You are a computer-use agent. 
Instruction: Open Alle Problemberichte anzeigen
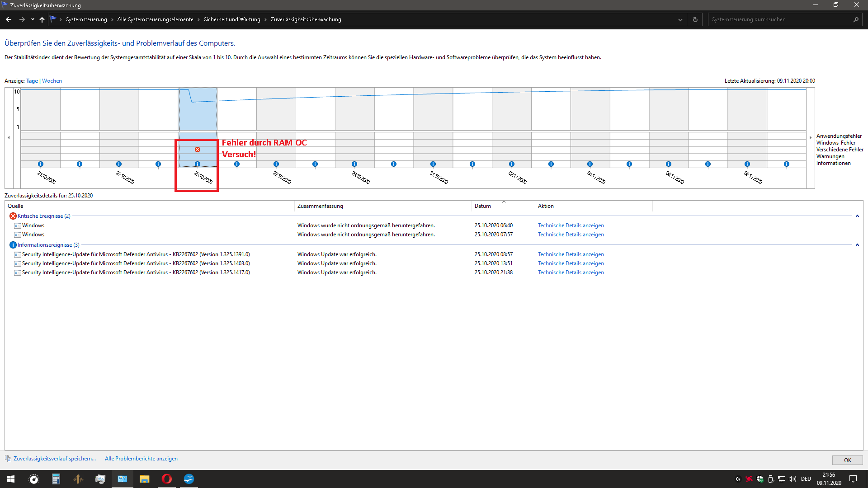pyautogui.click(x=141, y=459)
